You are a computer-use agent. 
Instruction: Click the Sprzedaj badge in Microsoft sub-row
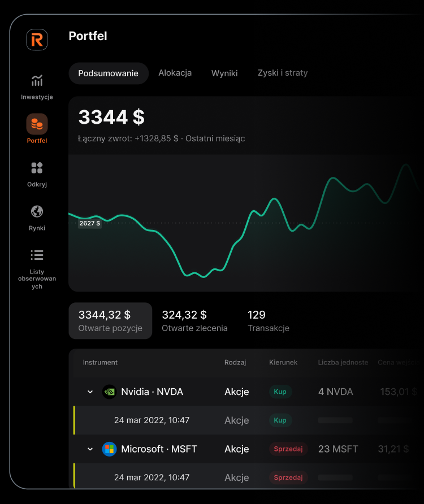pyautogui.click(x=288, y=477)
